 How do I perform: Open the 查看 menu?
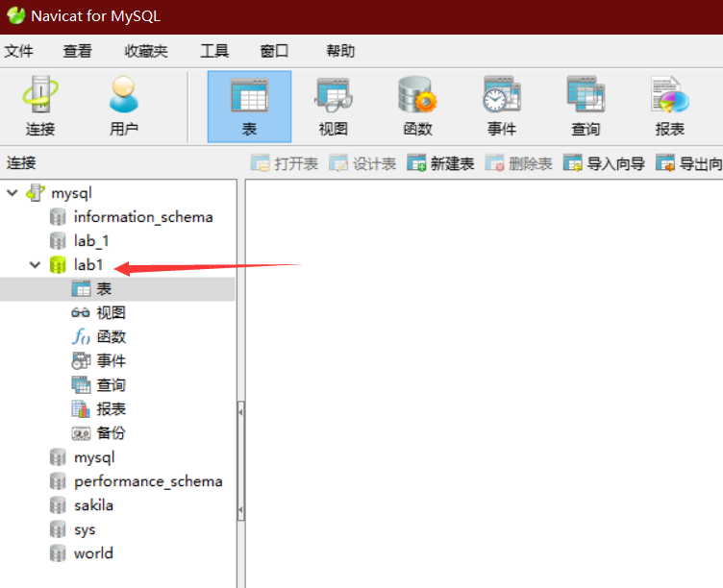pos(78,51)
